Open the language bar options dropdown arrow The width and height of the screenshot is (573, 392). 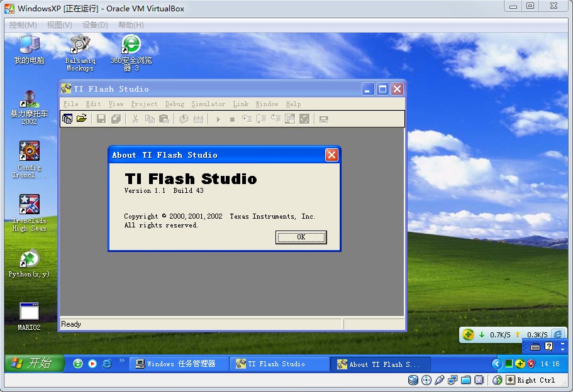point(563,349)
